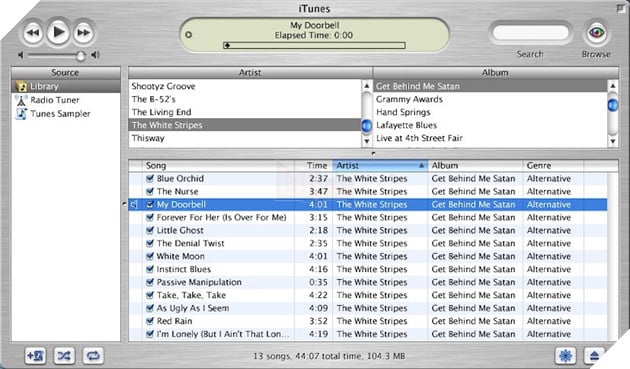630x369 pixels.
Task: Uncheck Forever For Her checkbox
Action: (x=150, y=217)
